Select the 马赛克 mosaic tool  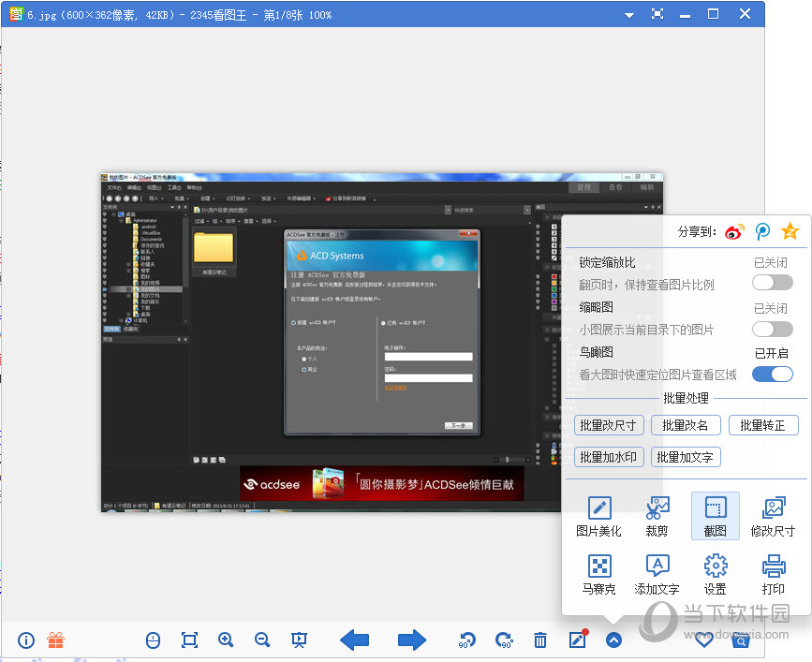click(x=598, y=574)
